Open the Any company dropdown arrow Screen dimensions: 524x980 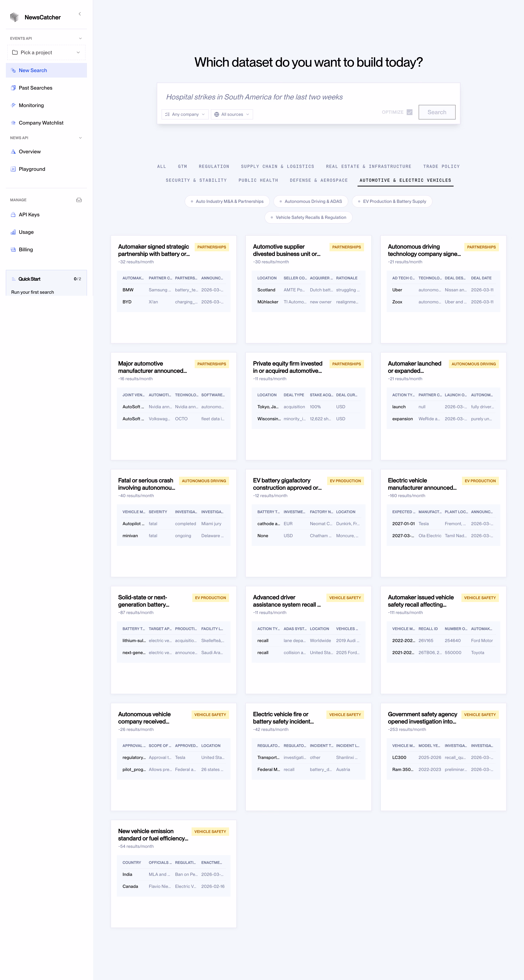[203, 115]
